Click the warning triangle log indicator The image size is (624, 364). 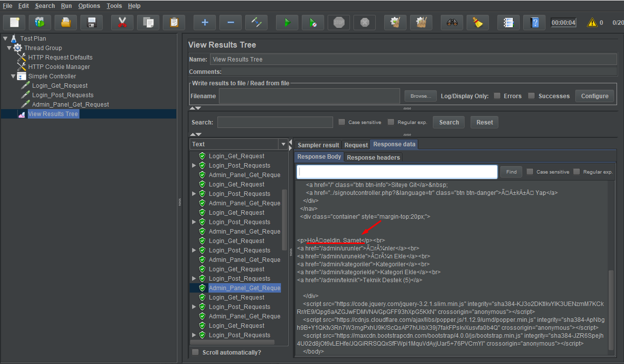click(x=592, y=22)
